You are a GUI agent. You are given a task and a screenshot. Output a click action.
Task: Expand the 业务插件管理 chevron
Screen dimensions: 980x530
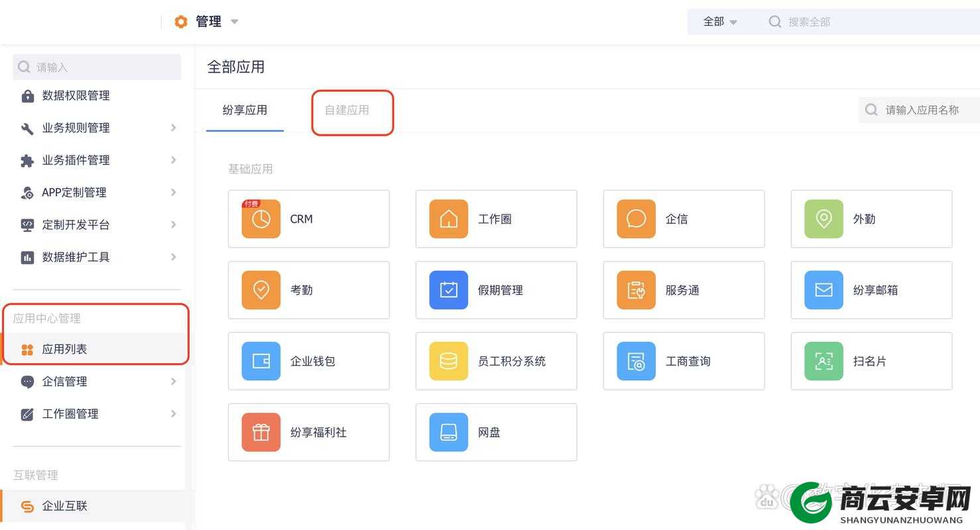(173, 160)
